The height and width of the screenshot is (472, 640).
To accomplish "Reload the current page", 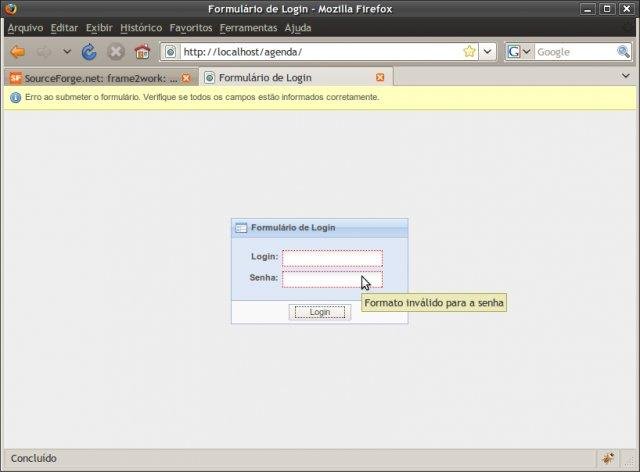I will click(89, 52).
